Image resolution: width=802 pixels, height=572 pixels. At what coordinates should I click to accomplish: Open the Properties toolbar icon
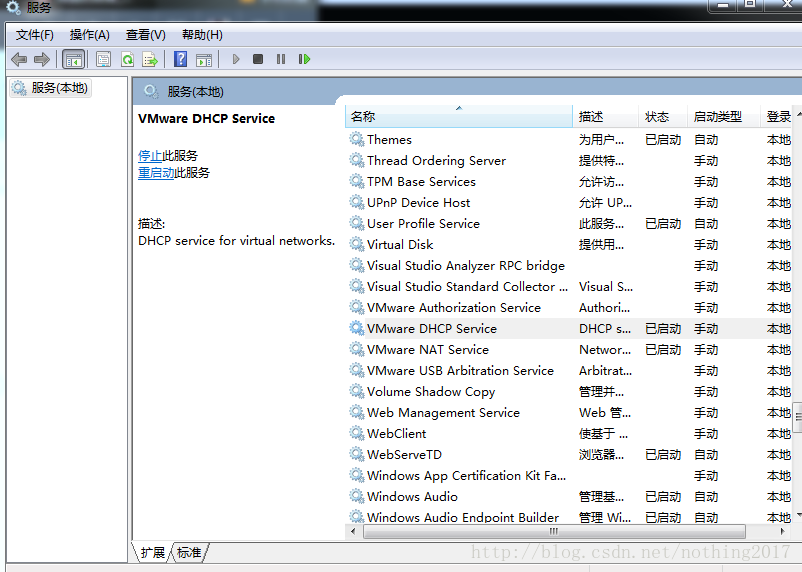(x=103, y=59)
